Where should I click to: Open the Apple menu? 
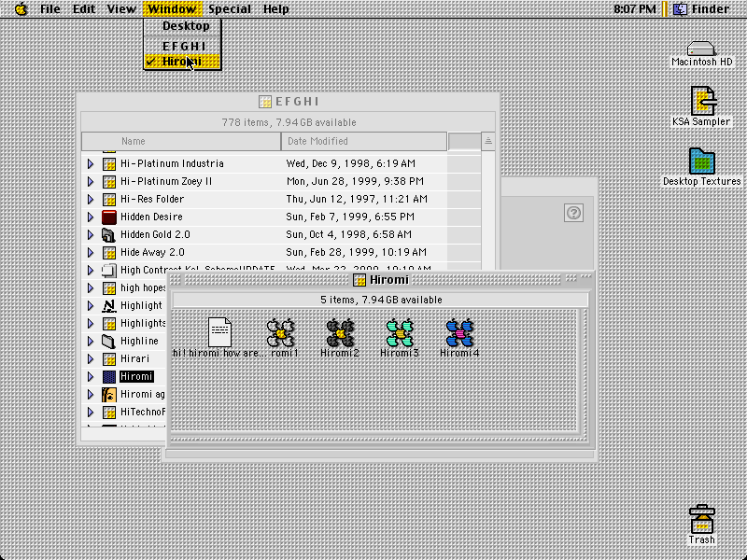(x=21, y=8)
